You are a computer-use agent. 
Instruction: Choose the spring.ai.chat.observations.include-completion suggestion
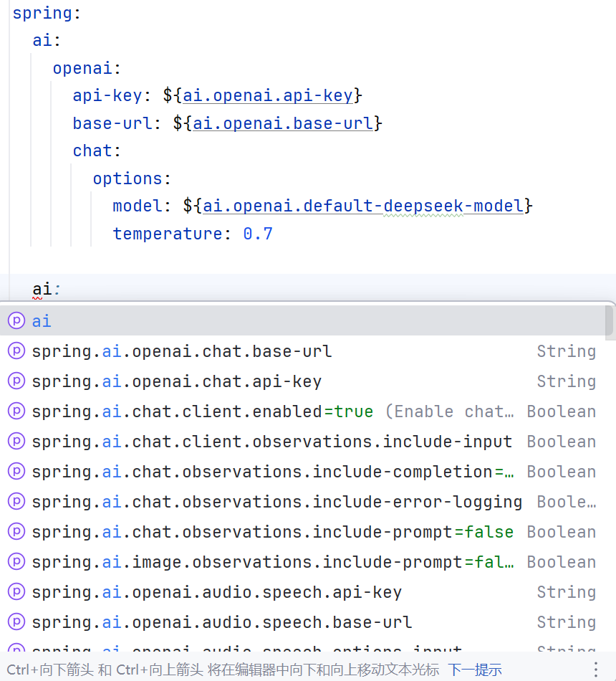click(x=302, y=471)
